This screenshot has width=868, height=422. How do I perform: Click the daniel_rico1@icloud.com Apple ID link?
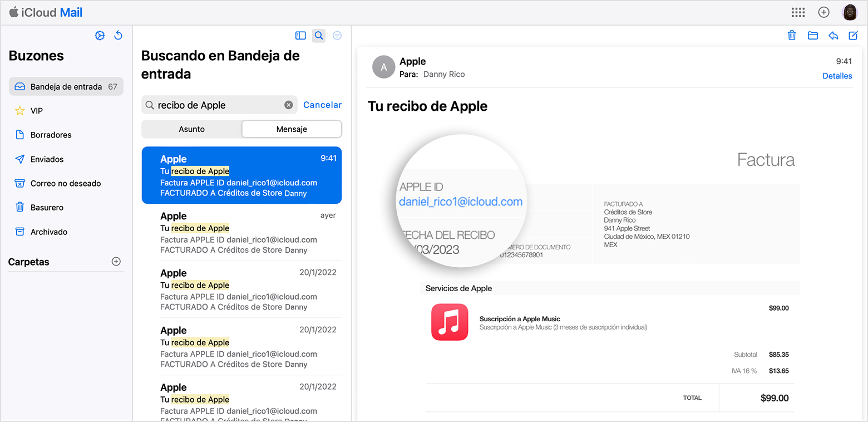461,202
